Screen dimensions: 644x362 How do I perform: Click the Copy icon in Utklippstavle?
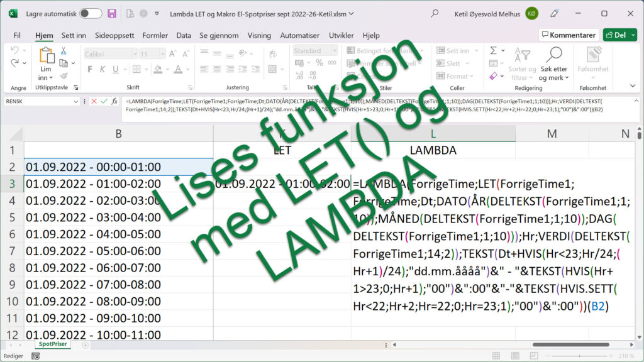tap(64, 63)
